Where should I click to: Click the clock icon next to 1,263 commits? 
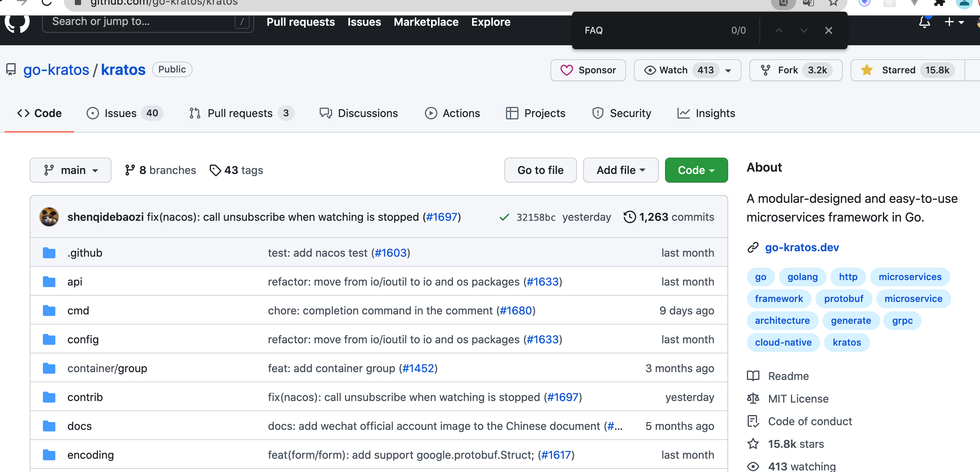click(x=630, y=217)
